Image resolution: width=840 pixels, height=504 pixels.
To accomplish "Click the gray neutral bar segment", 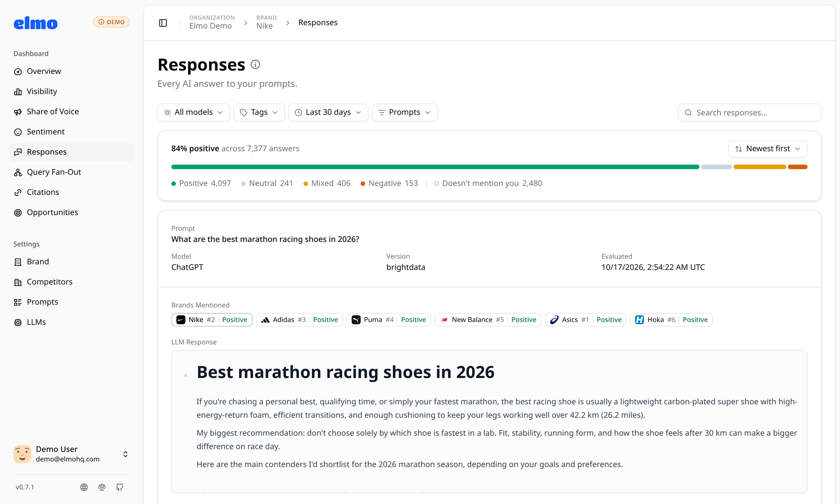I will pyautogui.click(x=716, y=167).
